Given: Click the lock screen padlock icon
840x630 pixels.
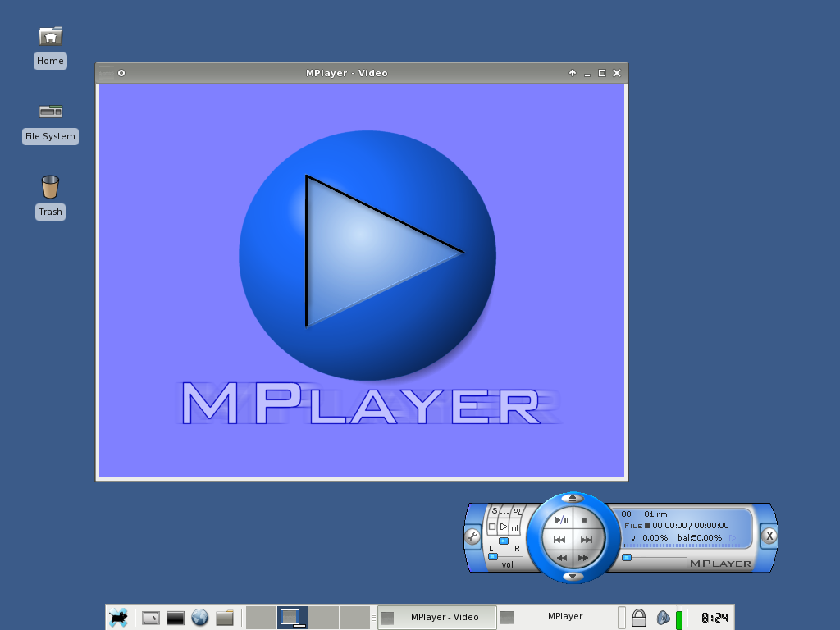Looking at the screenshot, I should pos(638,618).
